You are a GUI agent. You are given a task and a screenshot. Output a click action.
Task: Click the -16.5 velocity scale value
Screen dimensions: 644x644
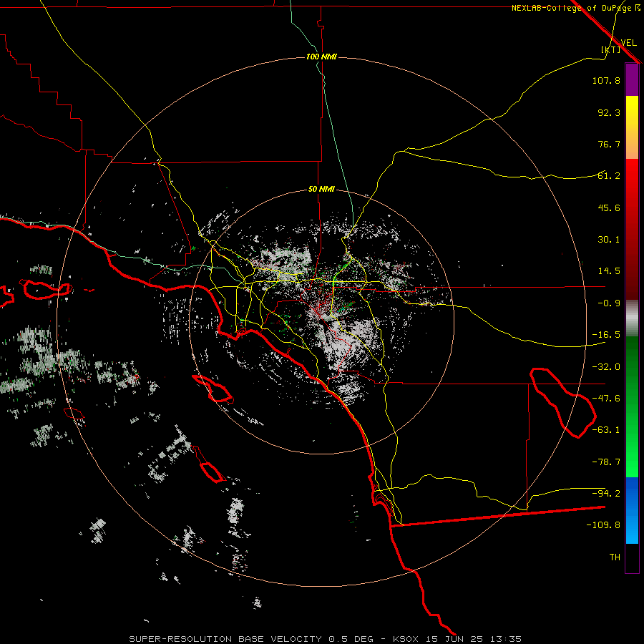tap(606, 335)
